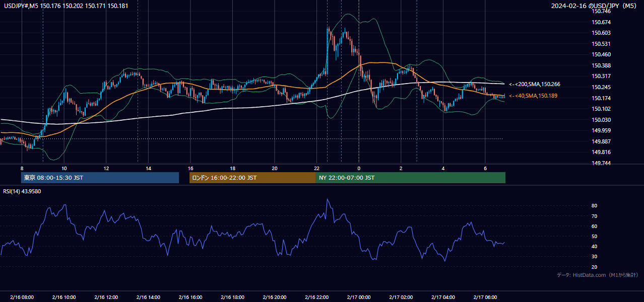644x302 pixels.
Task: Click RSI scale value 80
Action: (x=595, y=206)
